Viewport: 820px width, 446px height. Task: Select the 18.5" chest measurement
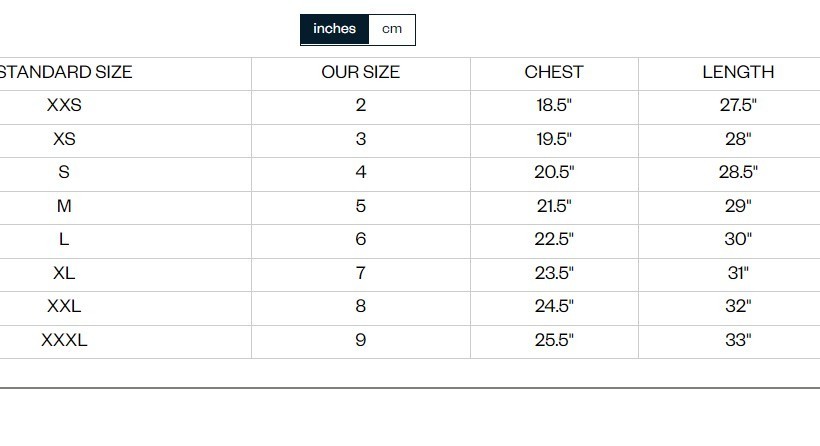tap(554, 105)
